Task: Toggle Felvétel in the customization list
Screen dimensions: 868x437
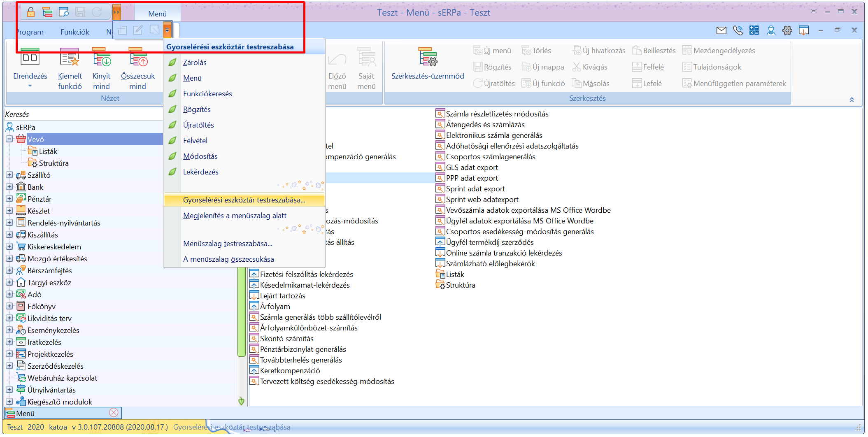Action: (244, 141)
